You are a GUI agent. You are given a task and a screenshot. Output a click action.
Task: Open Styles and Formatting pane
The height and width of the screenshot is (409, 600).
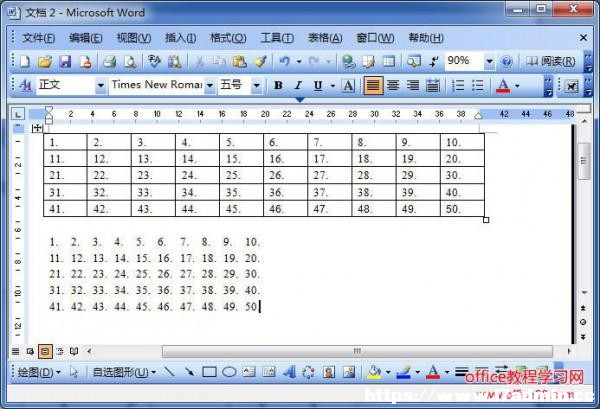click(x=25, y=85)
